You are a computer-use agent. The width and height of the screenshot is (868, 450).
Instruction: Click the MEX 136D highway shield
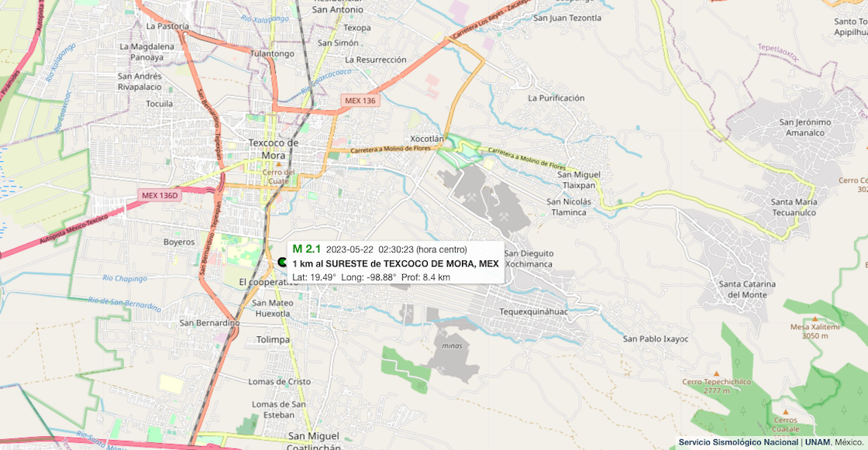coord(160,195)
